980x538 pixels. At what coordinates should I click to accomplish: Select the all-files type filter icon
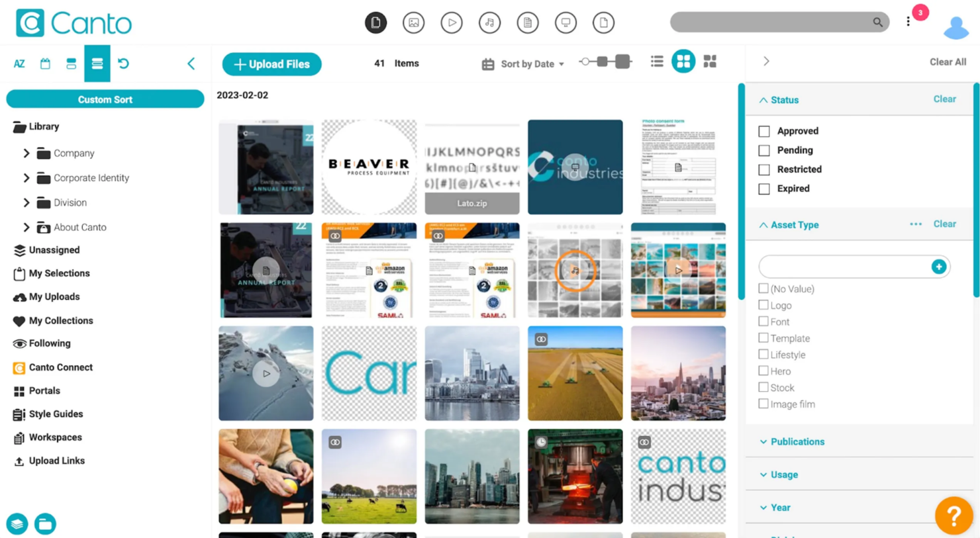tap(375, 22)
